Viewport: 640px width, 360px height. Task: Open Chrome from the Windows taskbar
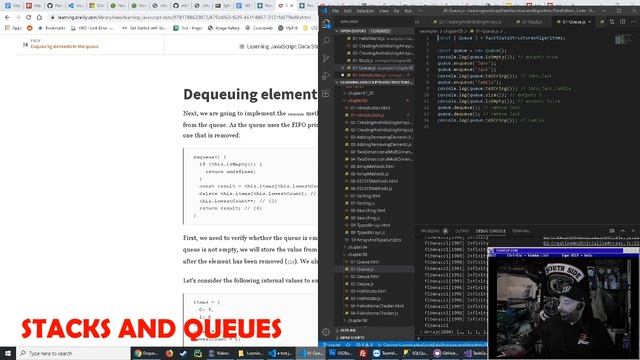point(146,353)
